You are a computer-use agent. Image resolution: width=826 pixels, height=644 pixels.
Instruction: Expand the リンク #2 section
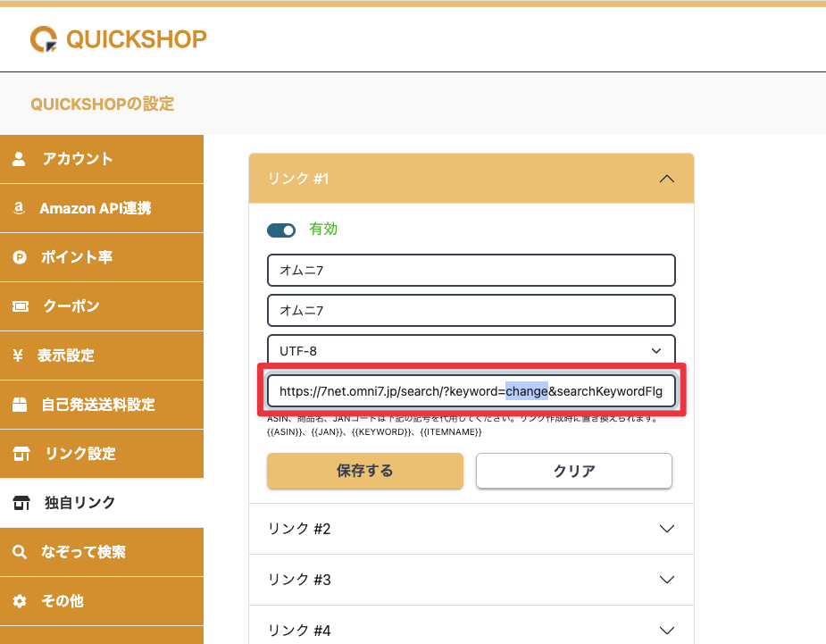pyautogui.click(x=665, y=529)
